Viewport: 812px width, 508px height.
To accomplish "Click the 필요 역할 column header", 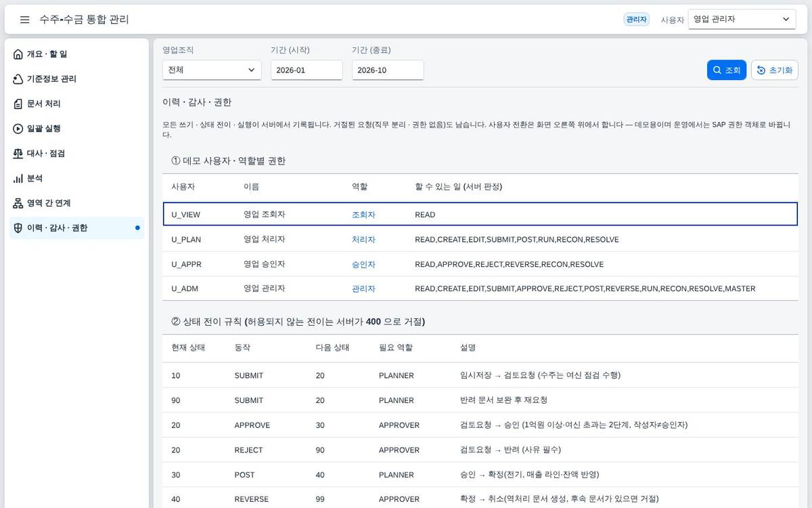I will pyautogui.click(x=396, y=347).
